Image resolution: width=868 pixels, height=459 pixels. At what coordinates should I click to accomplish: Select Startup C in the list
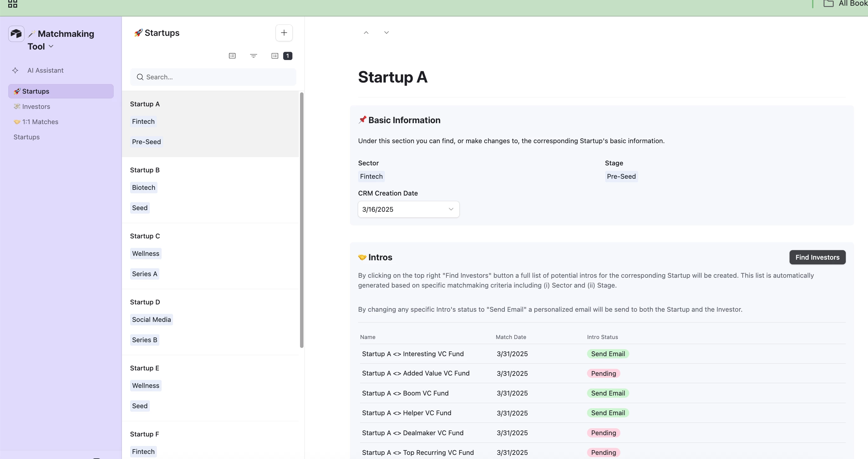tap(210, 256)
